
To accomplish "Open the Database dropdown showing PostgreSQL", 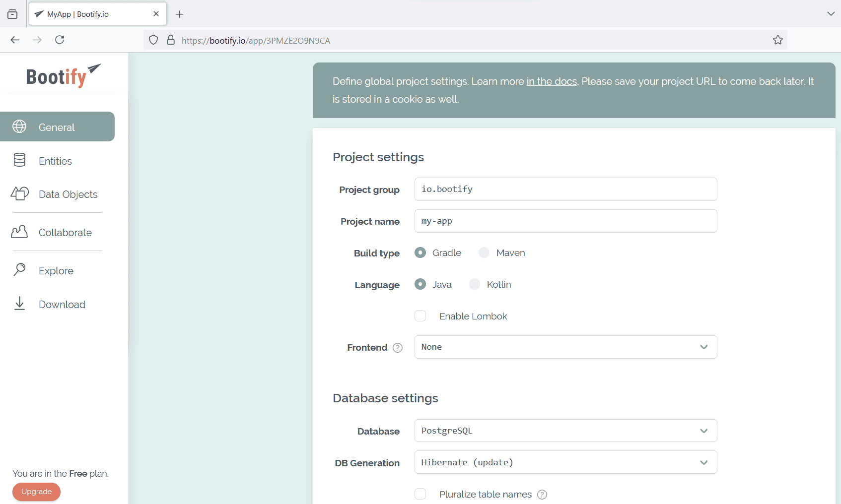I will point(565,431).
